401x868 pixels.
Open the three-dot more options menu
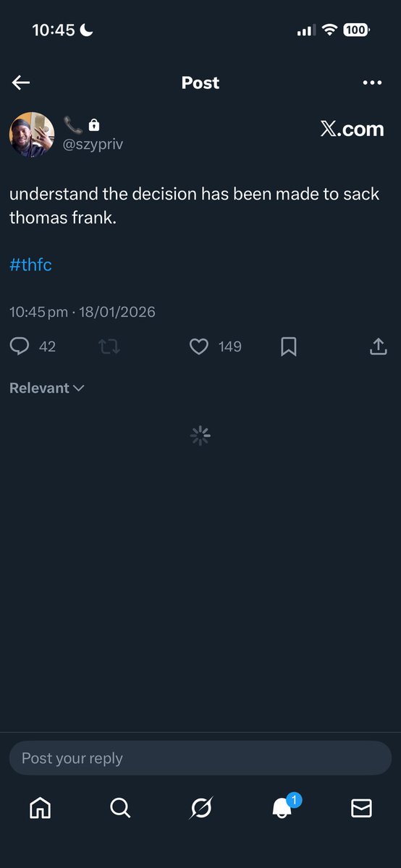pyautogui.click(x=371, y=83)
